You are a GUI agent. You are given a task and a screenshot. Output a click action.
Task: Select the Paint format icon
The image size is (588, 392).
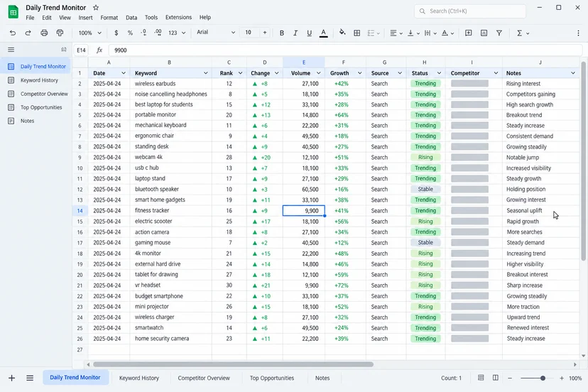(60, 33)
